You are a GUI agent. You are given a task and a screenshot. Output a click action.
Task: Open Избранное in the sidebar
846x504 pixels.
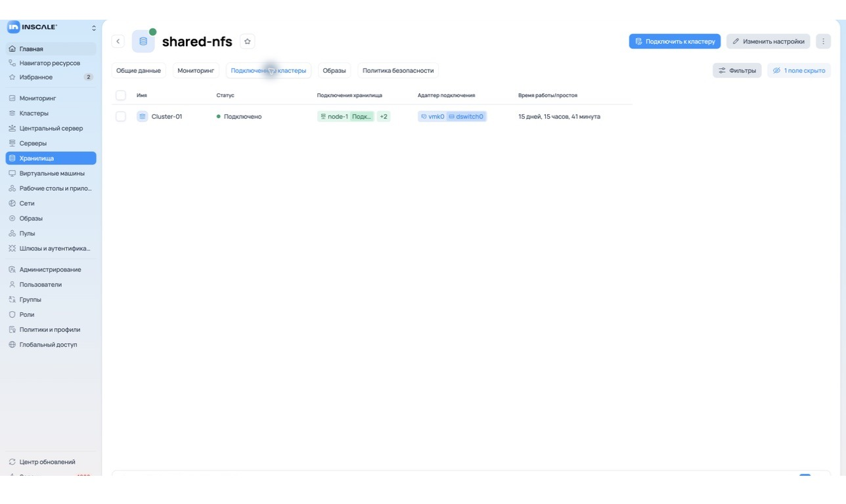pos(51,77)
